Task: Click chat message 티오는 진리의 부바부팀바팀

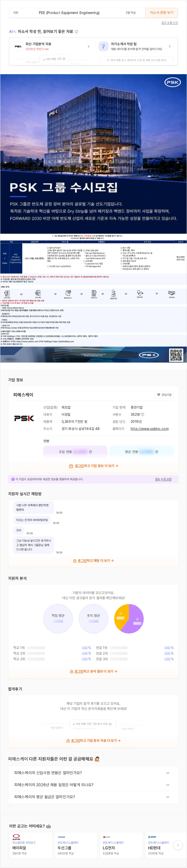Action: pos(32,520)
